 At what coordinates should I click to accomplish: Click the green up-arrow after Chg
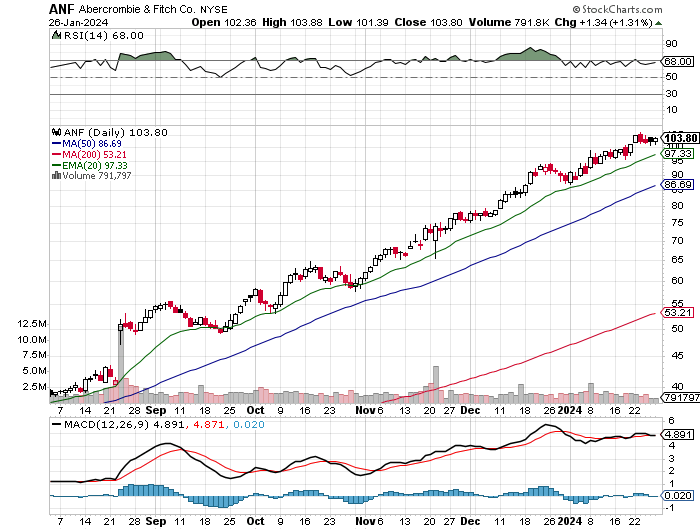pos(658,23)
